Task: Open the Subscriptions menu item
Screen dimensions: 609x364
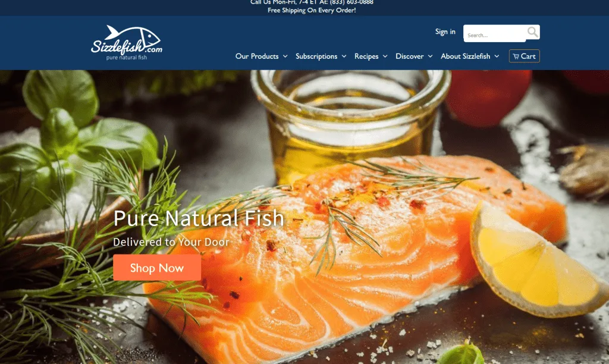Action: point(316,57)
